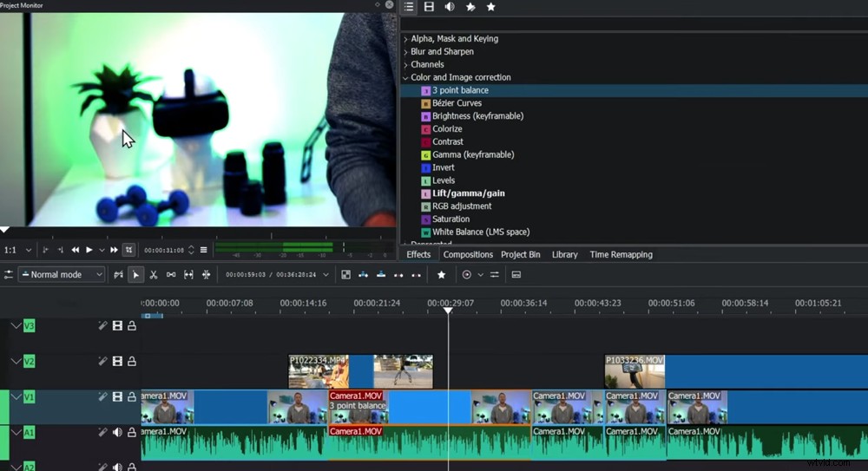This screenshot has height=471, width=868.
Task: Fast forward playback in Project Monitor
Action: click(114, 250)
